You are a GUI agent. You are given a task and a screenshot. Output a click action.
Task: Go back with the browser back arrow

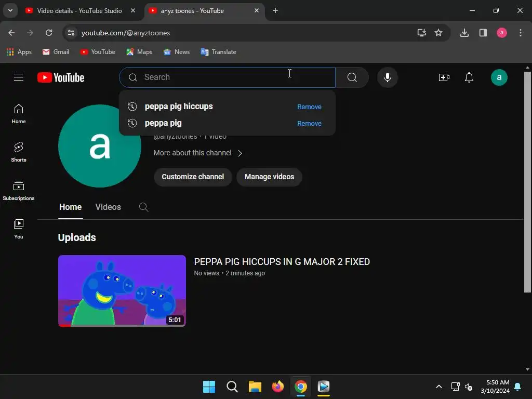[11, 33]
